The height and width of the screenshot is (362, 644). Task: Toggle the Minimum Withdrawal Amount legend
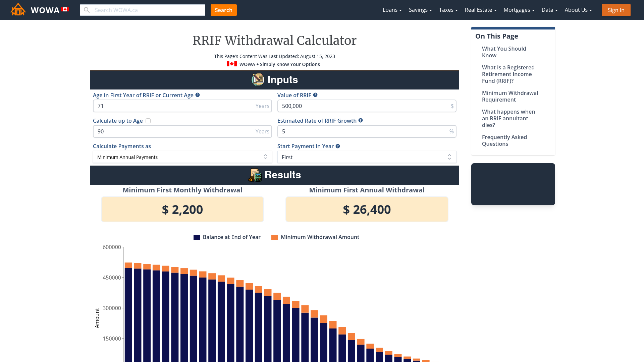tap(315, 237)
